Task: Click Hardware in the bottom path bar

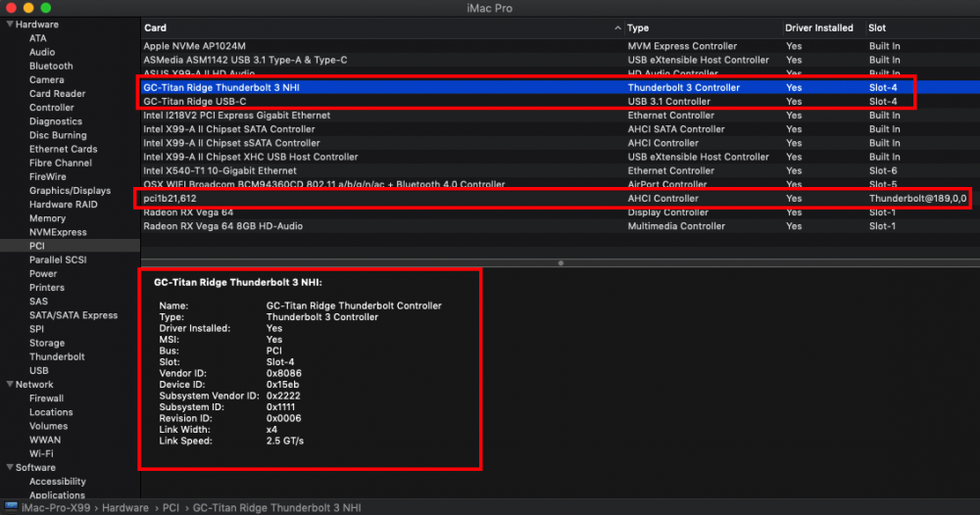Action: pos(125,508)
